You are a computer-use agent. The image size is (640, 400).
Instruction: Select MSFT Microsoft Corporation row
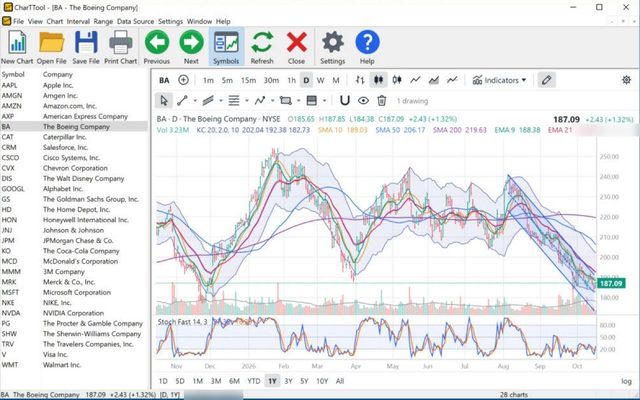pyautogui.click(x=74, y=292)
